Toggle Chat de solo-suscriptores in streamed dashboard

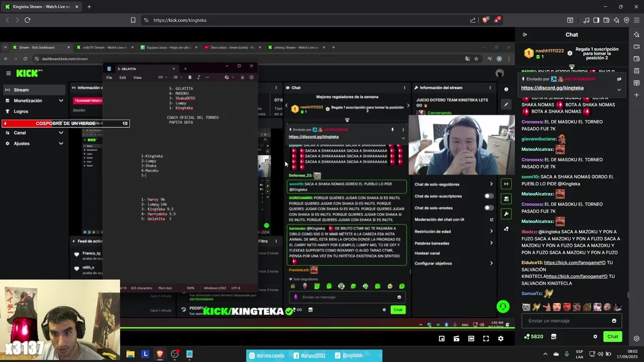pos(488,196)
